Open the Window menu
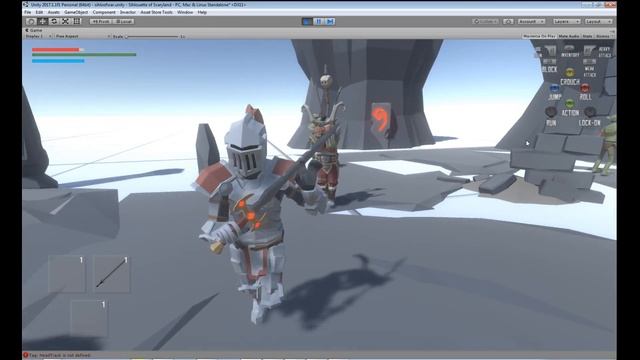This screenshot has width=640, height=360. coord(185,12)
